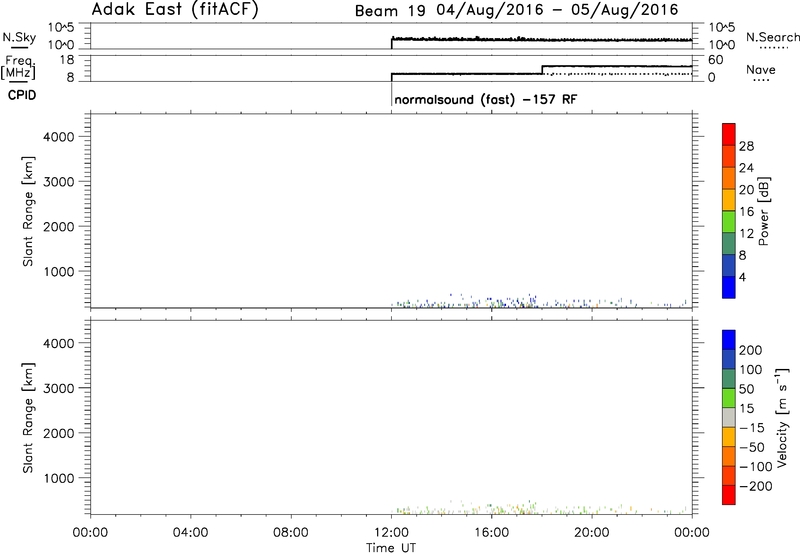This screenshot has height=554, width=800.
Task: Click the "200" tick on Velocity colorbar
Action: 751,350
